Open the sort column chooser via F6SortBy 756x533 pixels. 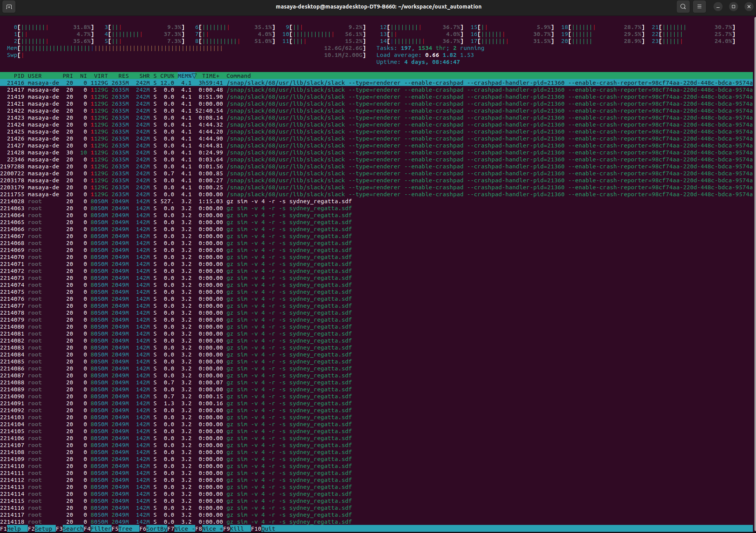(153, 528)
